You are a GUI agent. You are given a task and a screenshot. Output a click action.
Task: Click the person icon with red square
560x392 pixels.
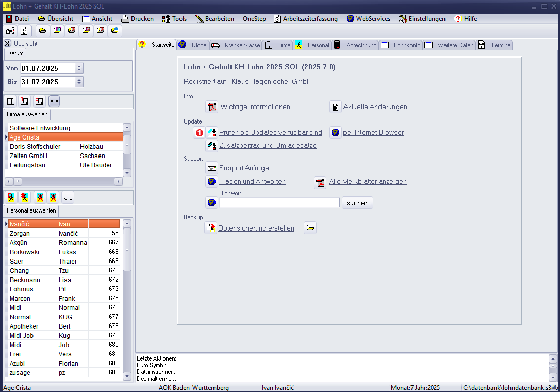[11, 198]
